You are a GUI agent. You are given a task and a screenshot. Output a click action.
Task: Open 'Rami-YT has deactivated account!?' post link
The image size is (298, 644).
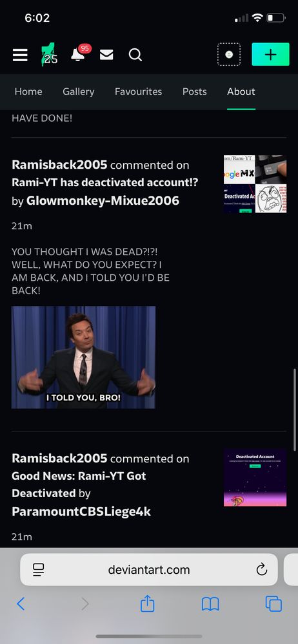click(104, 182)
